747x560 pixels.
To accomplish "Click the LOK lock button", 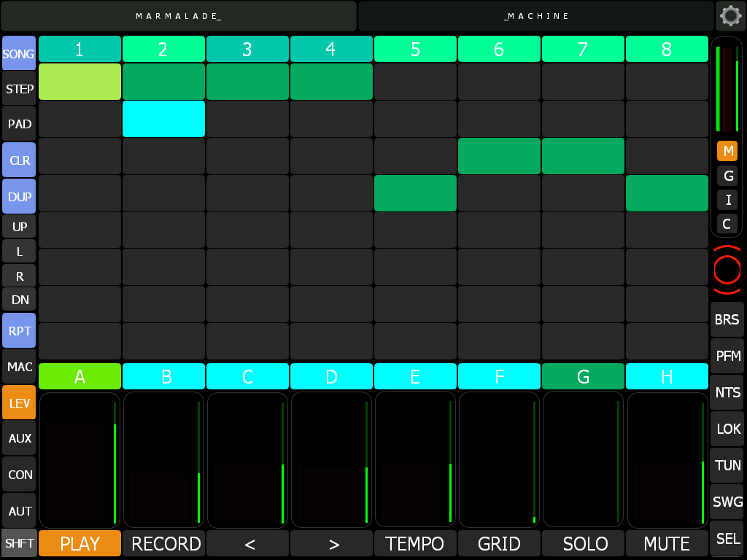I will tap(727, 429).
